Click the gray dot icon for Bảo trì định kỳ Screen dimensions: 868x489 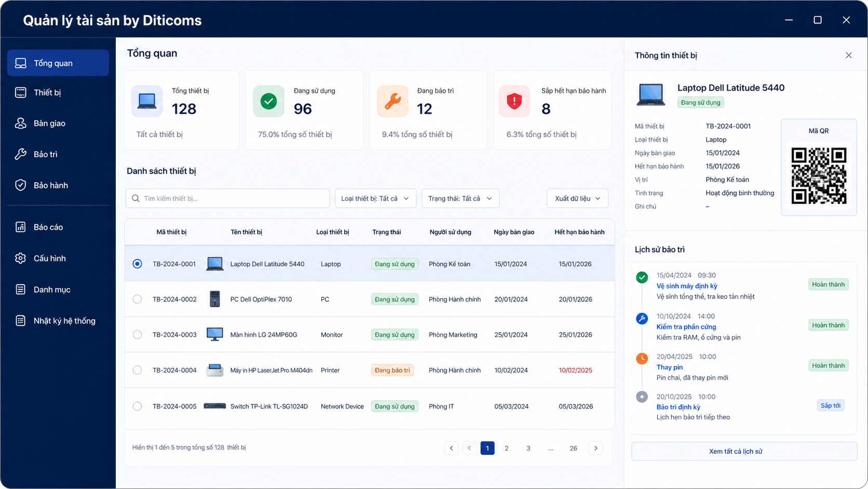[642, 397]
